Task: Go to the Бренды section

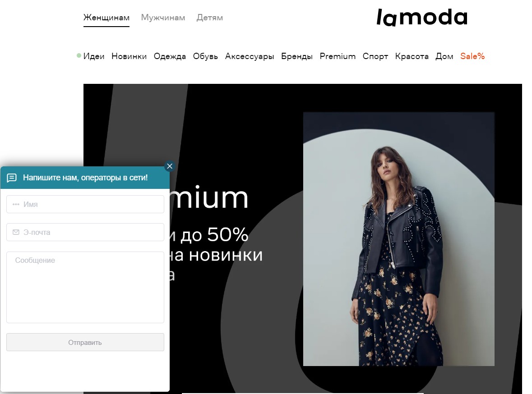Action: pyautogui.click(x=297, y=56)
